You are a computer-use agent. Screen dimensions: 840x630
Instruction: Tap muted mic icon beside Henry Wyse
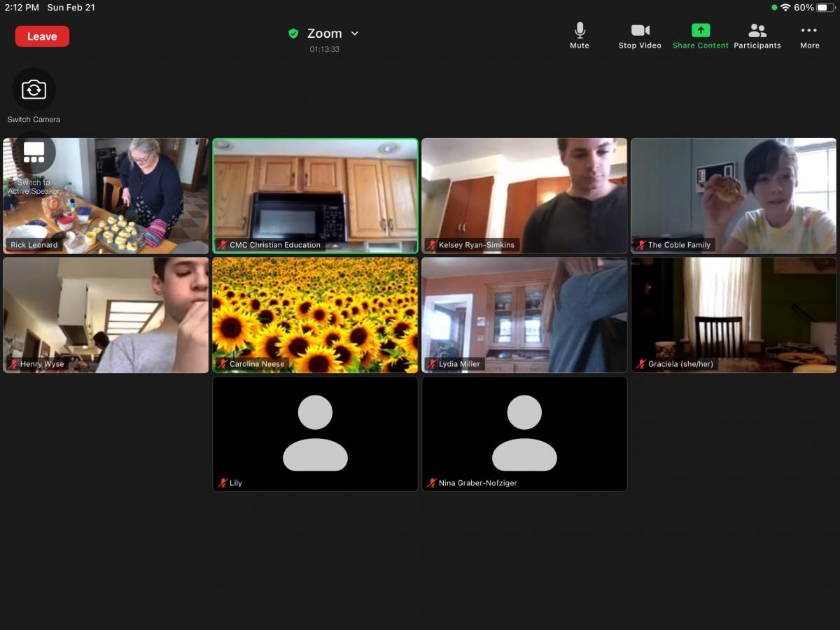pyautogui.click(x=13, y=364)
